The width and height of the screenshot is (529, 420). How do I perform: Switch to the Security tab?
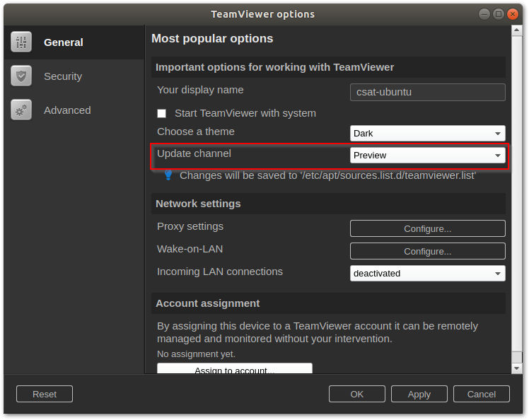(x=74, y=76)
